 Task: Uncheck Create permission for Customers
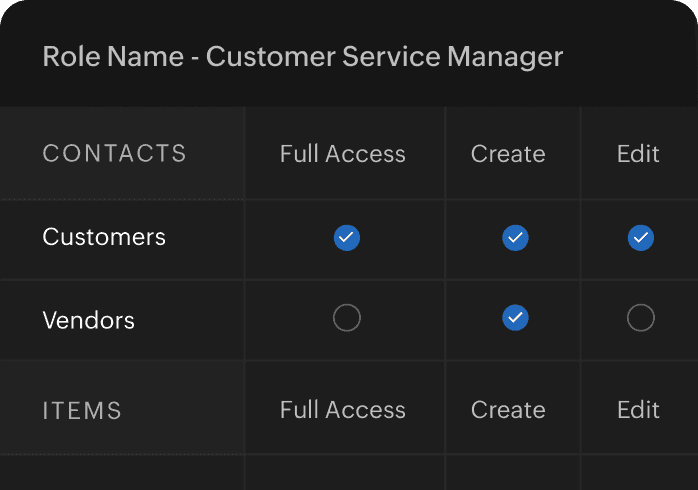click(x=514, y=238)
